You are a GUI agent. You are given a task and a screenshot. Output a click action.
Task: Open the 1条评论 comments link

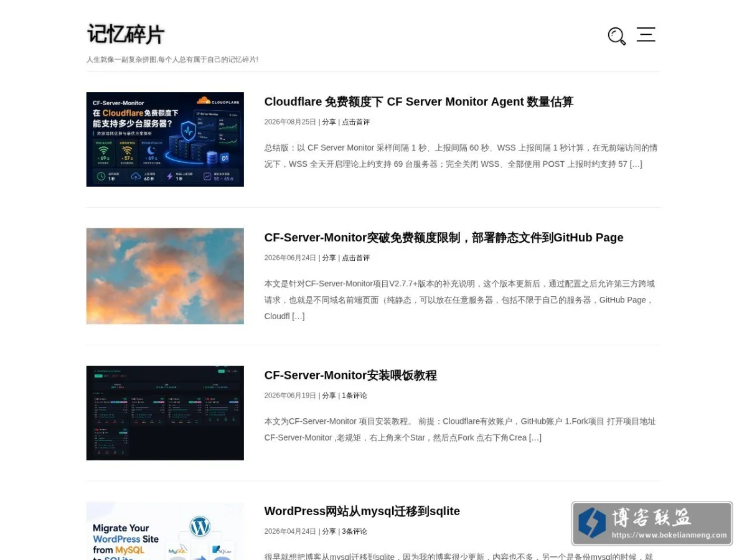coord(354,395)
